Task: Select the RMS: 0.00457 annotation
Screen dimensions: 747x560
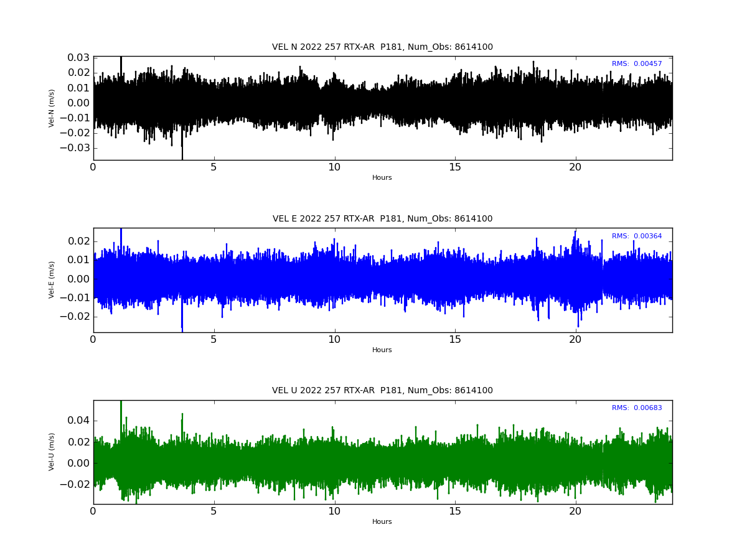Action: coord(637,64)
